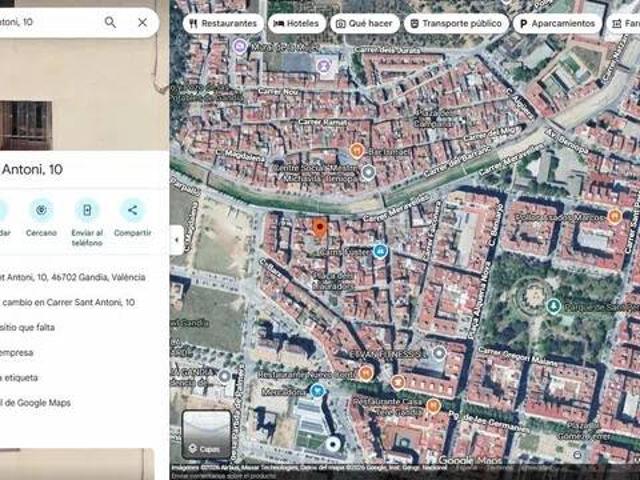
Task: Show Aparcamientos on map
Action: [558, 24]
